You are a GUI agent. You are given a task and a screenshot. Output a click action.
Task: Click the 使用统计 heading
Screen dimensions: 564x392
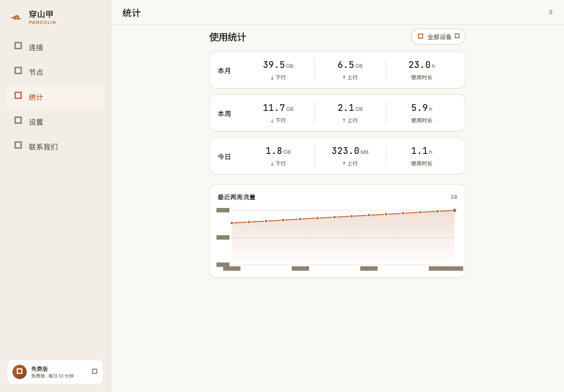[228, 37]
